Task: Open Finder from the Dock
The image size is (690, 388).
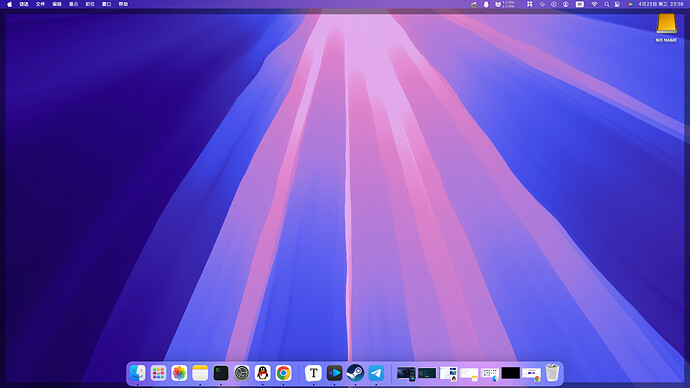Action: (x=137, y=373)
